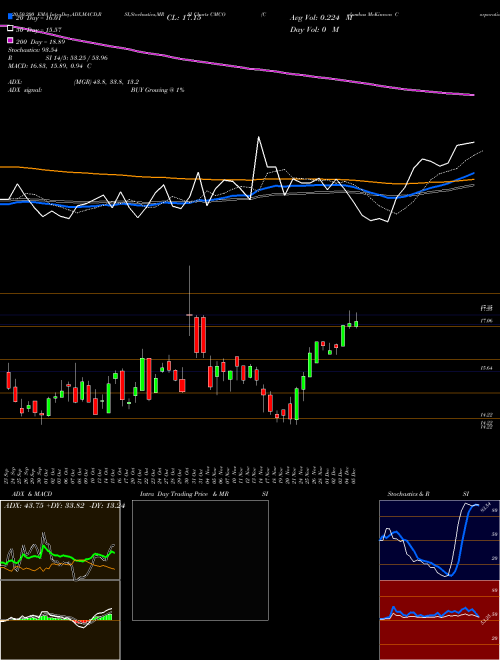The width and height of the screenshot is (500, 660).
Task: Select the 'BUY Growing @ 1%' signal text
Action: (157, 90)
